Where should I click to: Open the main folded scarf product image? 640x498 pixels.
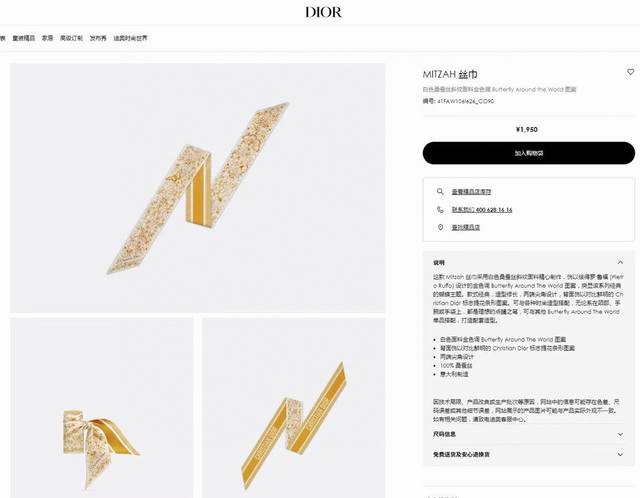pos(198,188)
